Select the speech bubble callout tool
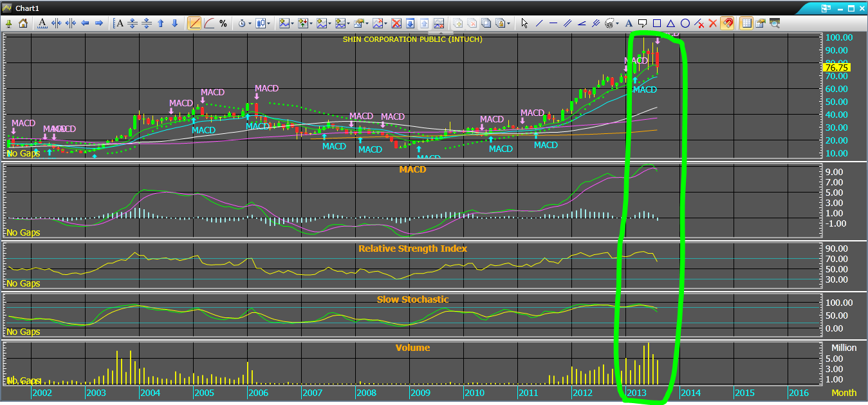Viewport: 868px width, 405px height. 643,23
